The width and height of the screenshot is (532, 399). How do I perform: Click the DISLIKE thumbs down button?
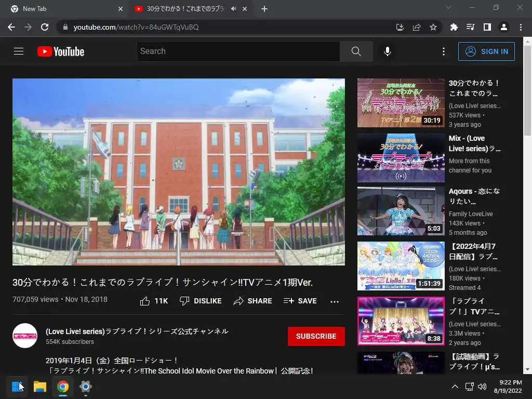coord(201,301)
